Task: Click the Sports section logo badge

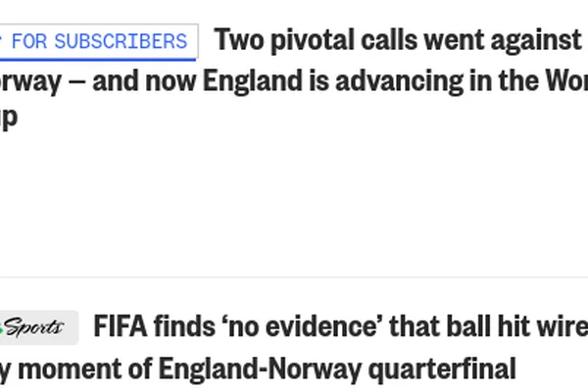Action: [38, 327]
